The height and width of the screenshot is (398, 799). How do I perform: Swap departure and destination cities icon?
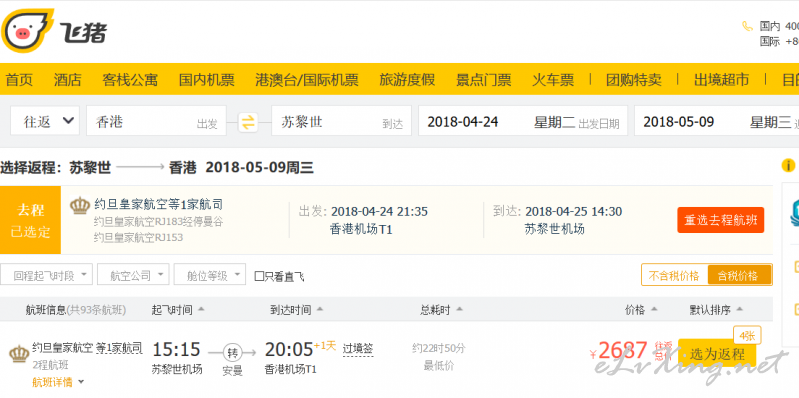[248, 122]
